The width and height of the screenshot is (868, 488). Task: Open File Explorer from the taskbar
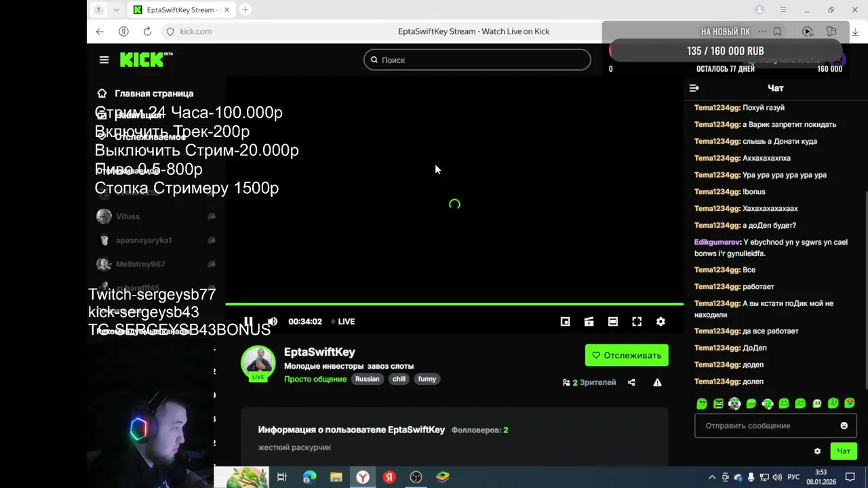(336, 477)
